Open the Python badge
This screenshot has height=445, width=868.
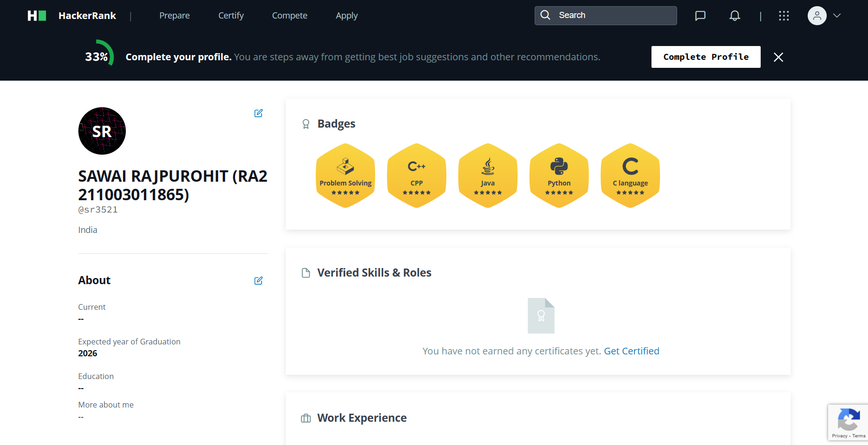pos(559,176)
